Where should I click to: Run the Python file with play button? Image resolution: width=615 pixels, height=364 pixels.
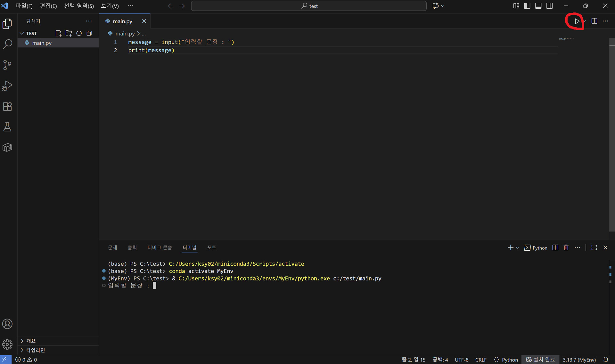(577, 21)
